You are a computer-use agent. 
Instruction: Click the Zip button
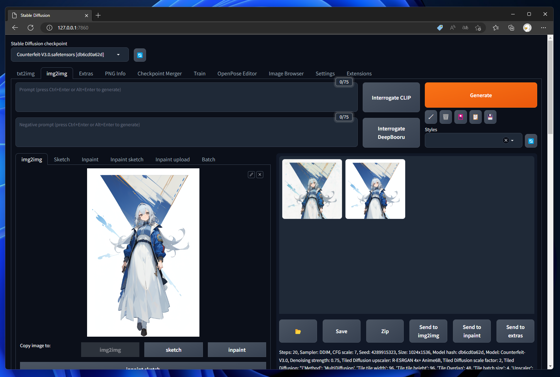(385, 331)
